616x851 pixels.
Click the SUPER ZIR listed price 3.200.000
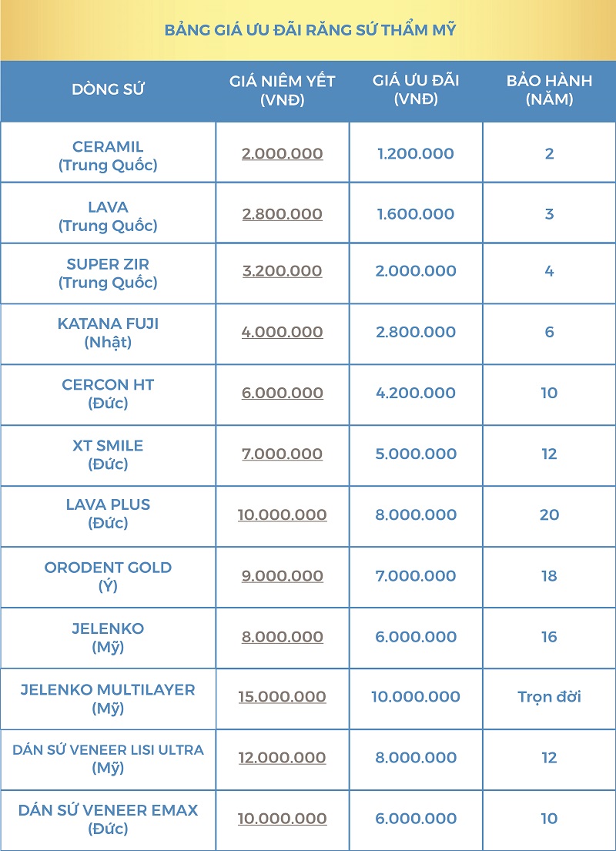click(282, 271)
